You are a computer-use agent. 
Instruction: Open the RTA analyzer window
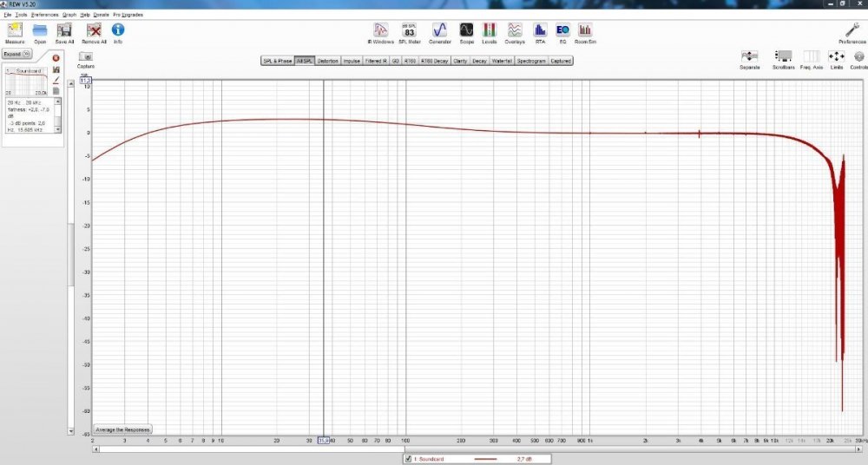(x=540, y=32)
